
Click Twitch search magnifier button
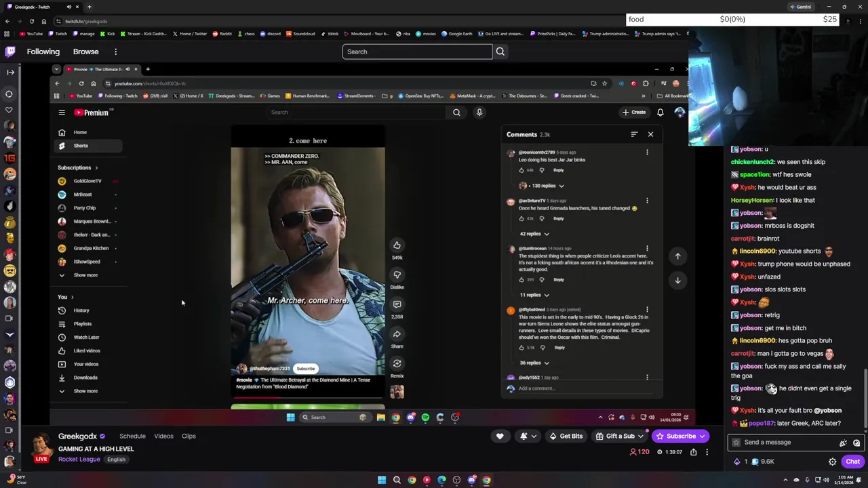pos(500,52)
